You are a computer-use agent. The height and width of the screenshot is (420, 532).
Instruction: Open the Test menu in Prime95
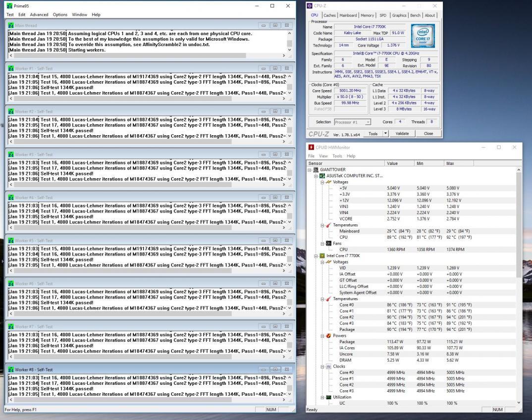click(x=10, y=14)
